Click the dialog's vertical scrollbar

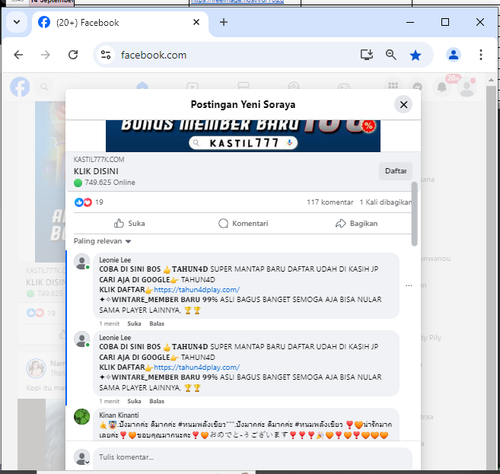coord(414,214)
